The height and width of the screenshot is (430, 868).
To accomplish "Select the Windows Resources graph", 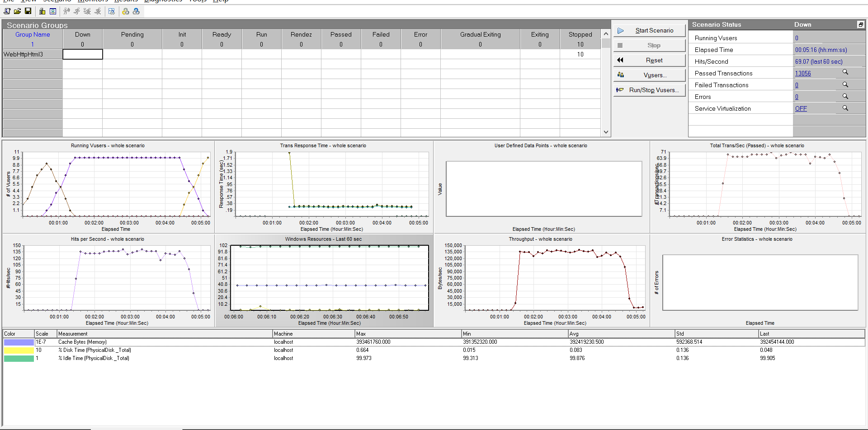I will click(324, 280).
